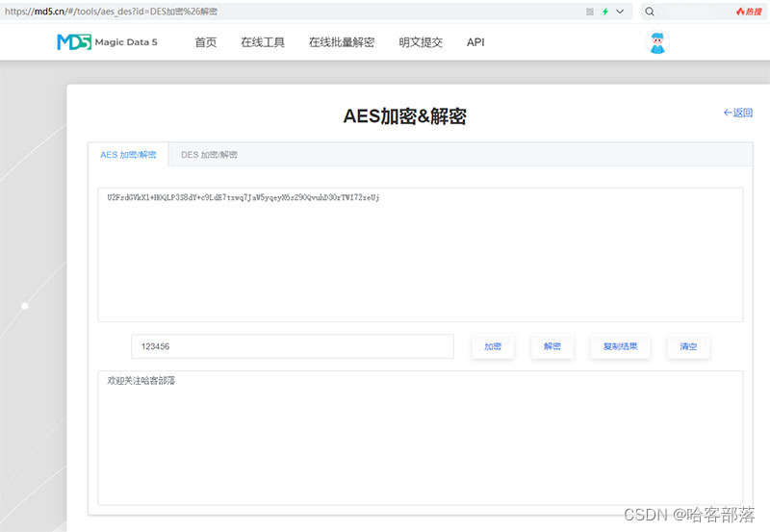Viewport: 770px width, 532px height.
Task: Click the 复制结果 copy result button
Action: 620,346
